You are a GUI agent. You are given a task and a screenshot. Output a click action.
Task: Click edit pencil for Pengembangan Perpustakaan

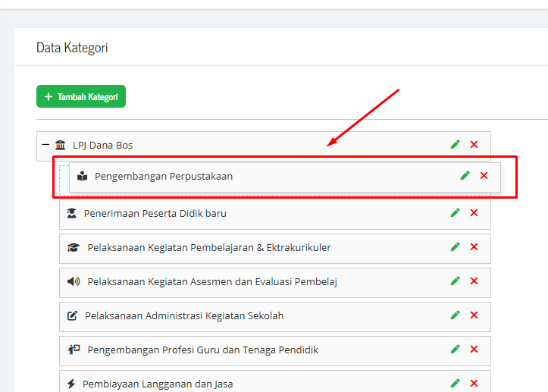(465, 176)
